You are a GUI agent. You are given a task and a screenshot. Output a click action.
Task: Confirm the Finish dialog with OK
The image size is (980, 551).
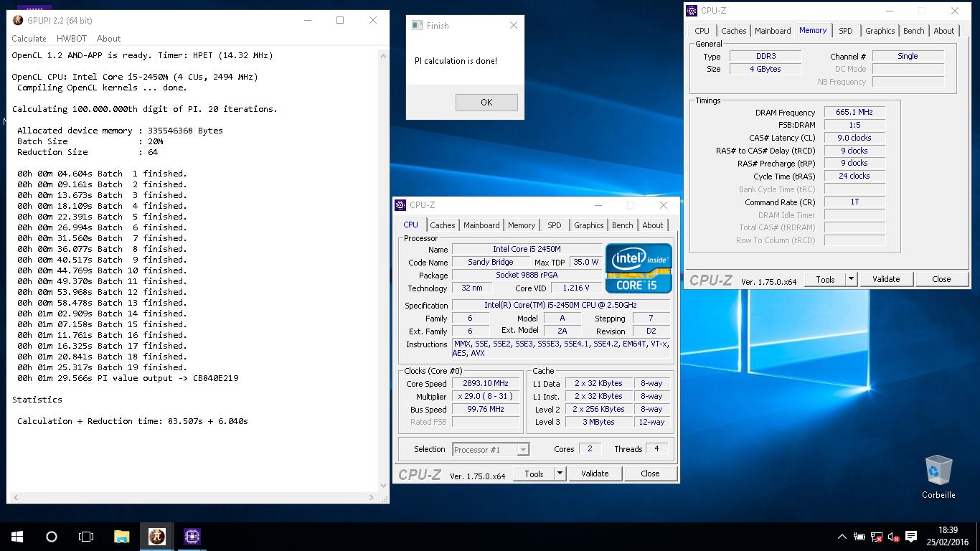(486, 102)
